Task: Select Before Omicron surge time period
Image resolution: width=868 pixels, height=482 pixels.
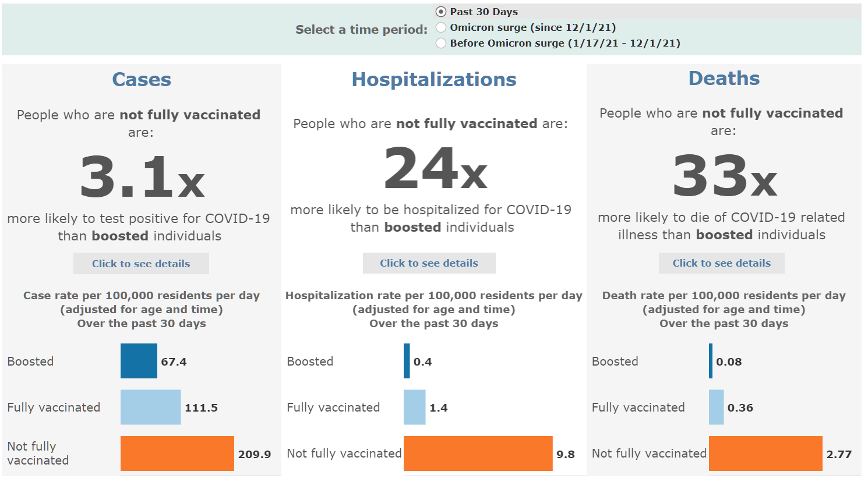Action: click(441, 43)
